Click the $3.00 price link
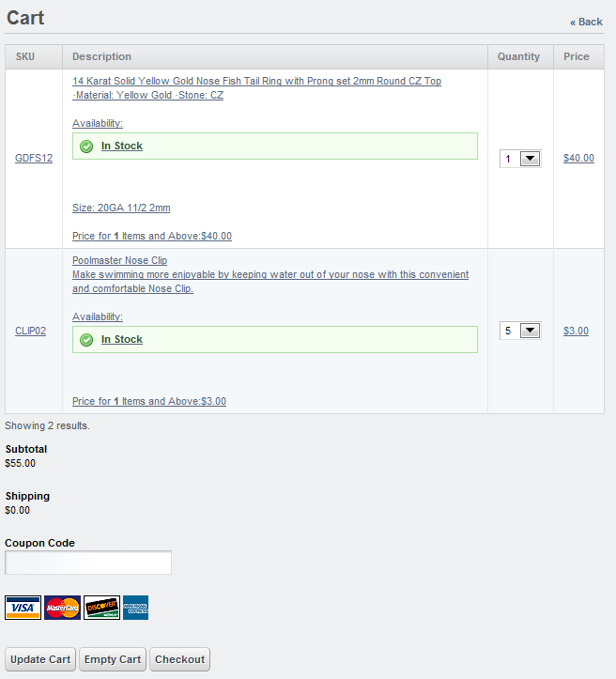This screenshot has width=616, height=679. (x=576, y=331)
